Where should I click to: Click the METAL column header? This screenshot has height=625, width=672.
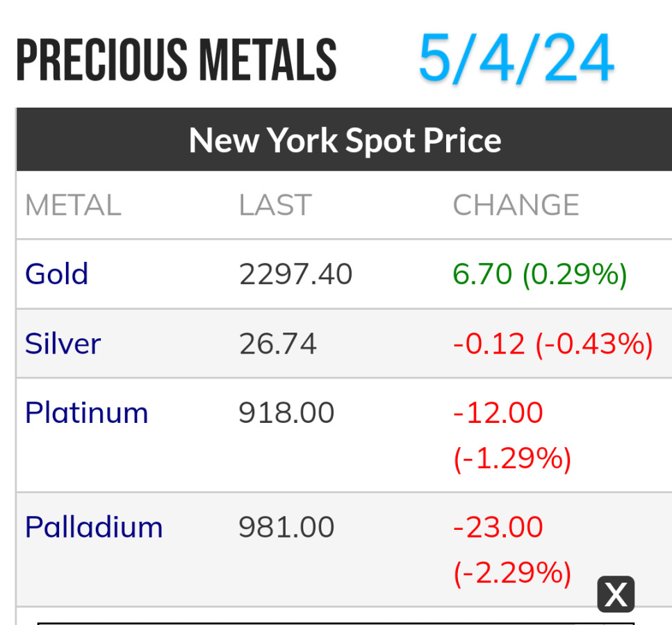[x=73, y=205]
